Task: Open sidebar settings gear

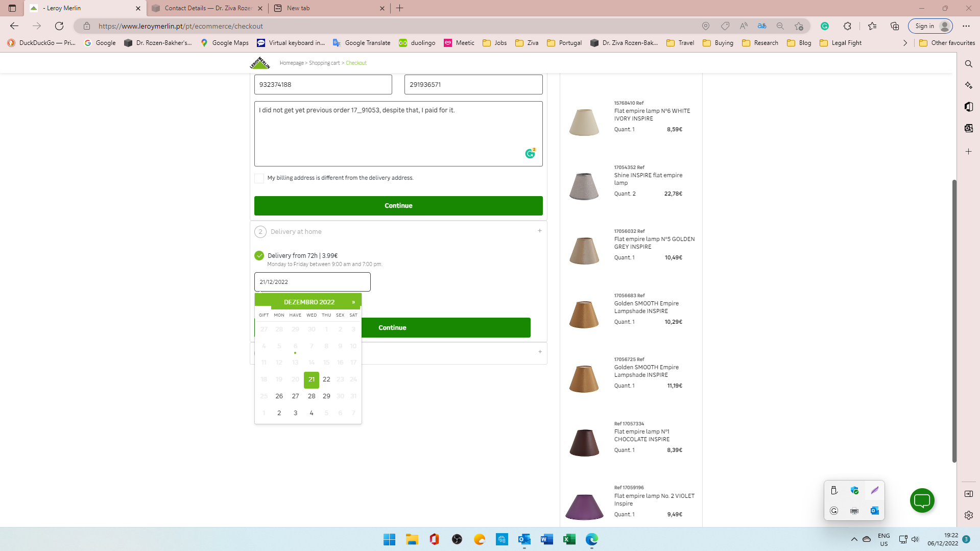Action: pyautogui.click(x=968, y=515)
